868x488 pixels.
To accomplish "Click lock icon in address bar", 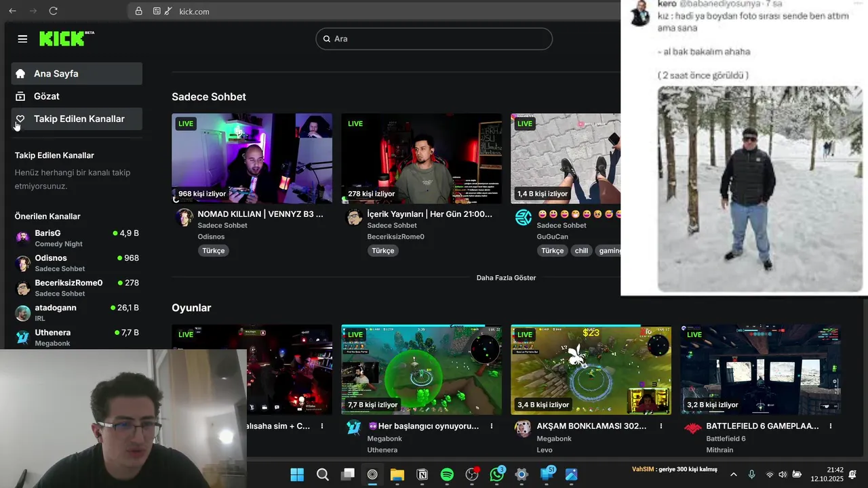I will coord(138,11).
